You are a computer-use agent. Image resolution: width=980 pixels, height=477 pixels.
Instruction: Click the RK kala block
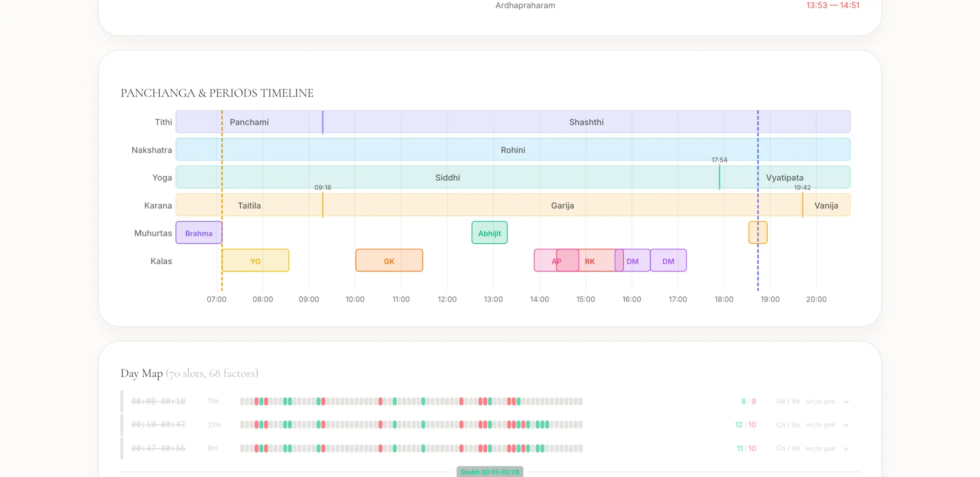coord(590,261)
